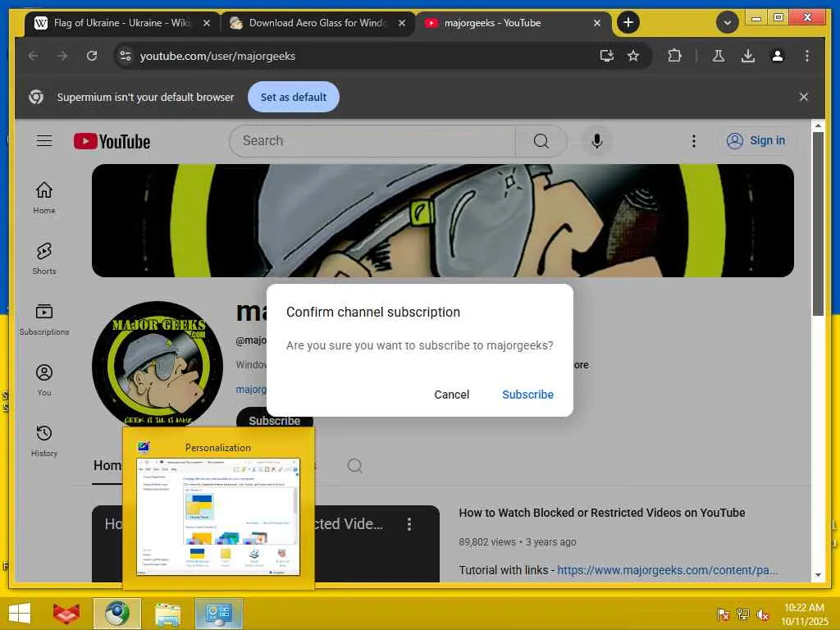Viewport: 840px width, 630px height.
Task: Open red fox app on taskbar
Action: [x=66, y=614]
